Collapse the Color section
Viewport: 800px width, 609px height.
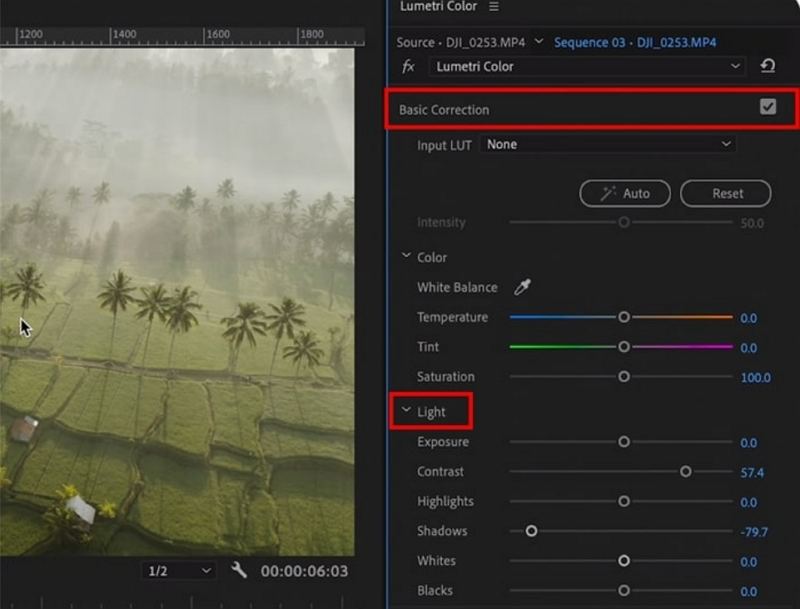(x=406, y=257)
